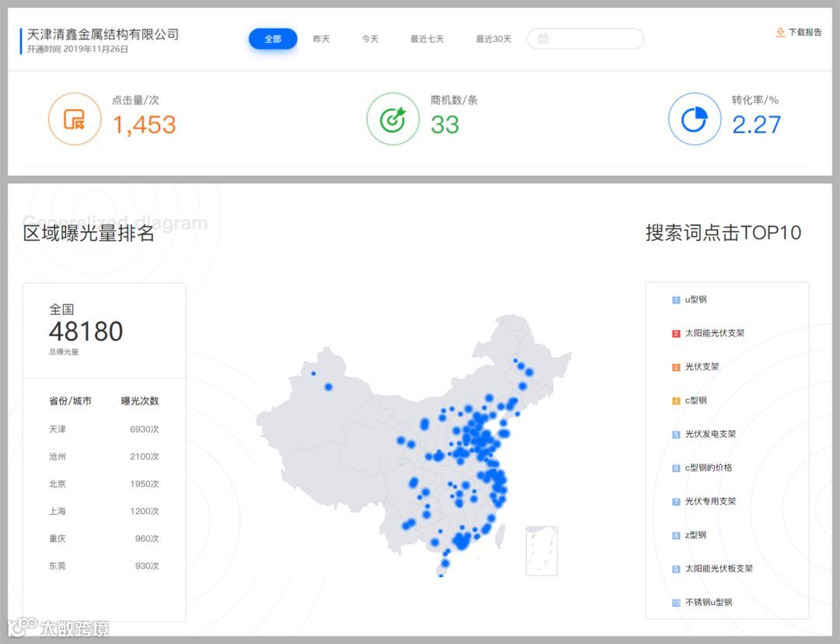Click the download arrow icon

780,32
